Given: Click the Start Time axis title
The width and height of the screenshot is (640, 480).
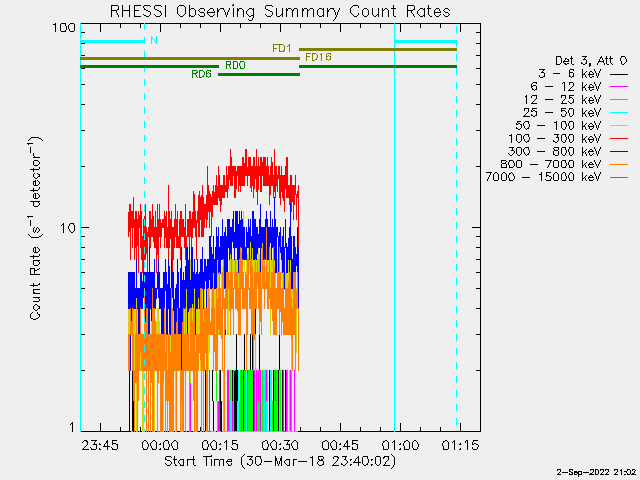Looking at the screenshot, I should 280,461.
